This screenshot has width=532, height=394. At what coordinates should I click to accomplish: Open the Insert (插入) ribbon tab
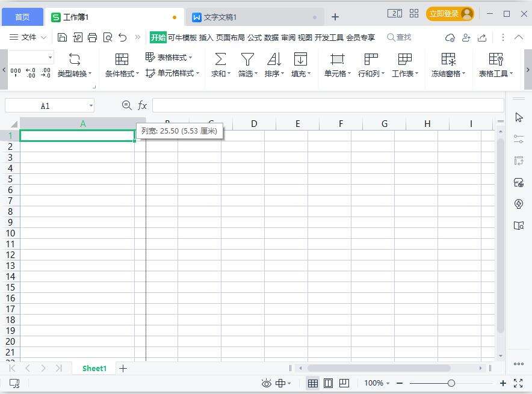206,37
